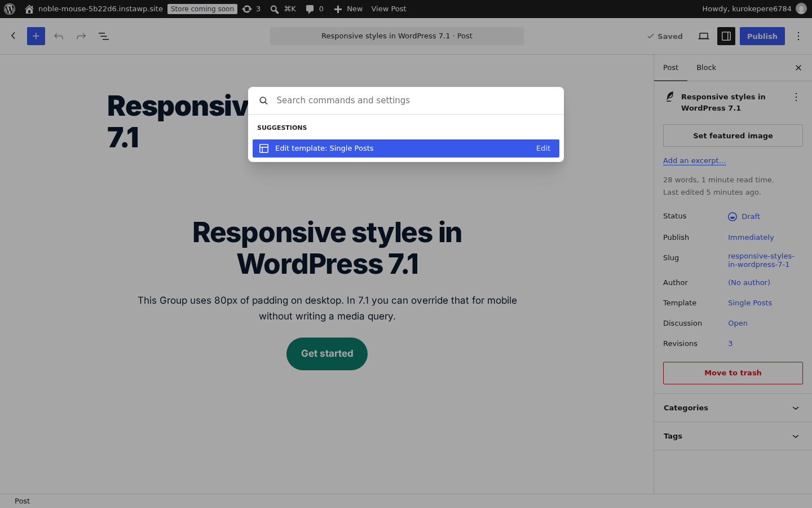Change the Immediately publish date
The width and height of the screenshot is (812, 508).
coord(751,238)
